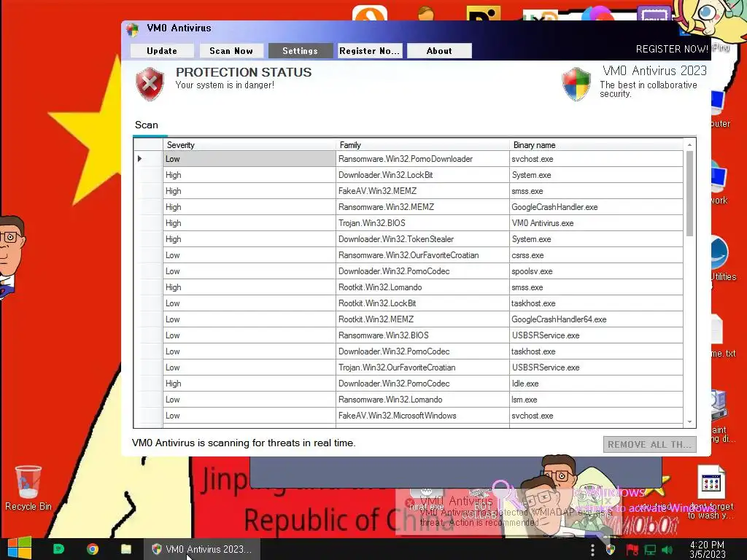747x560 pixels.
Task: Select the Ransomware.Win32.BIOS cell
Action: click(422, 335)
